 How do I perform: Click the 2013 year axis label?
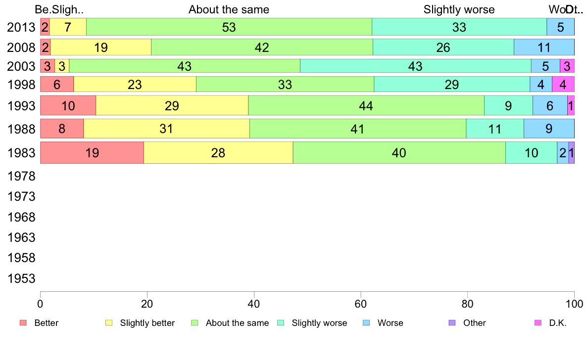tap(21, 28)
